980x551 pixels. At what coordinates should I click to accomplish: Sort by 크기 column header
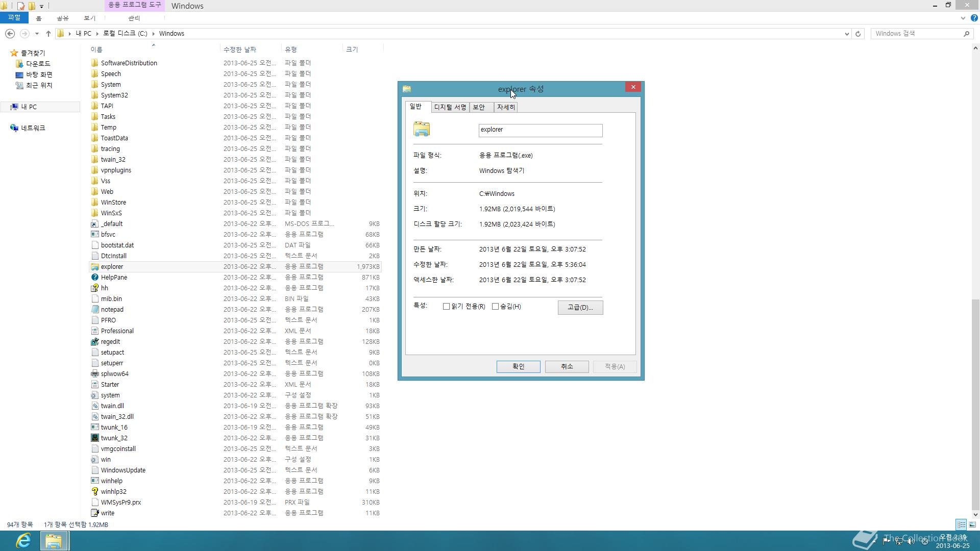[362, 49]
